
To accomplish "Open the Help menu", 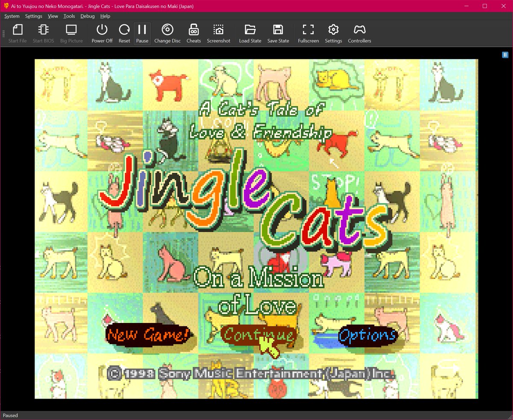I will pos(105,16).
